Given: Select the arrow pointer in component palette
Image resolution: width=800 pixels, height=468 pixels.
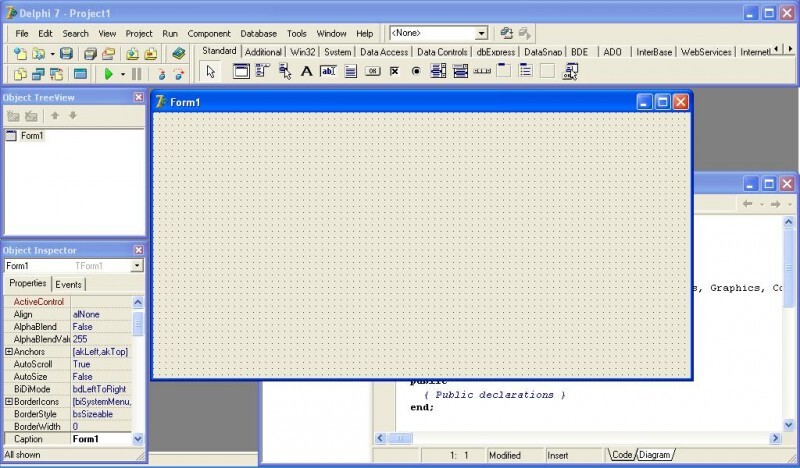Looking at the screenshot, I should (x=211, y=72).
